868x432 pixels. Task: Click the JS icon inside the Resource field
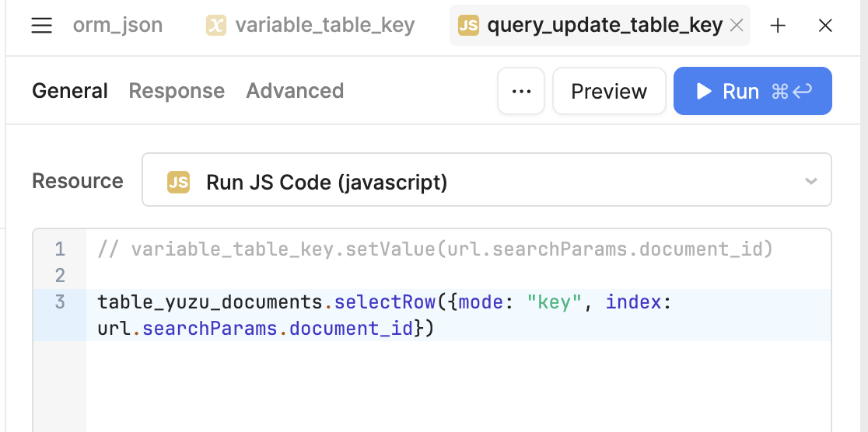coord(178,183)
